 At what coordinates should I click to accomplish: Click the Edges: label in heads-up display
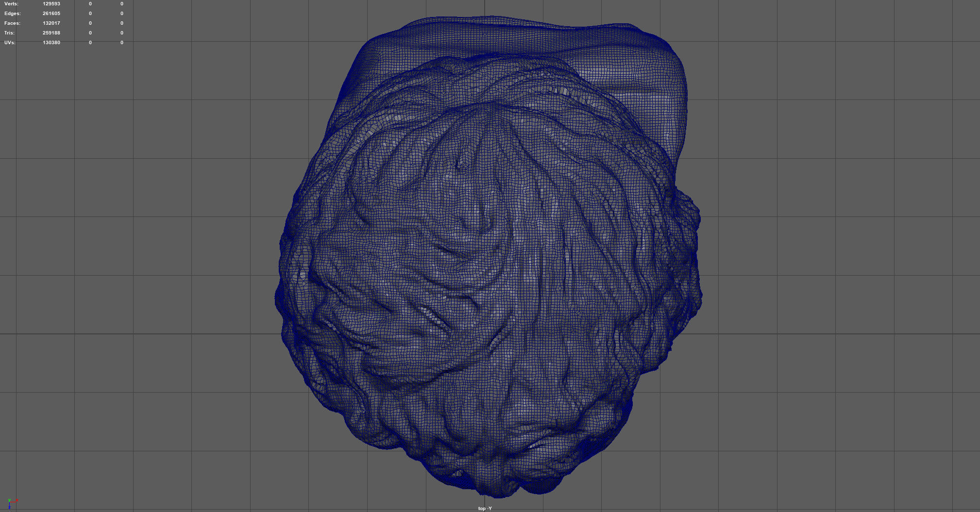click(13, 14)
